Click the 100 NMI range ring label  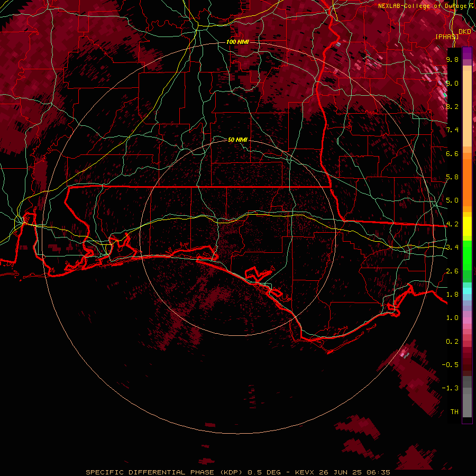[237, 42]
